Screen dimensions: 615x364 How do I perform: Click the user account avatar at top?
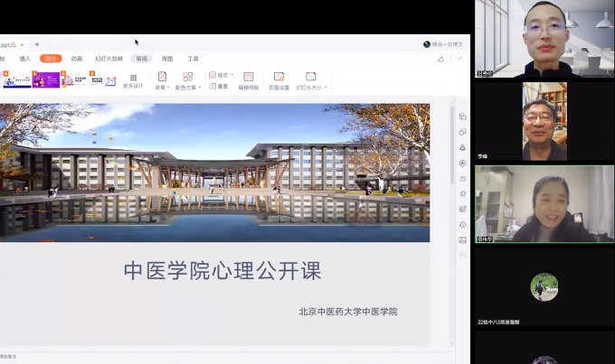coord(427,44)
